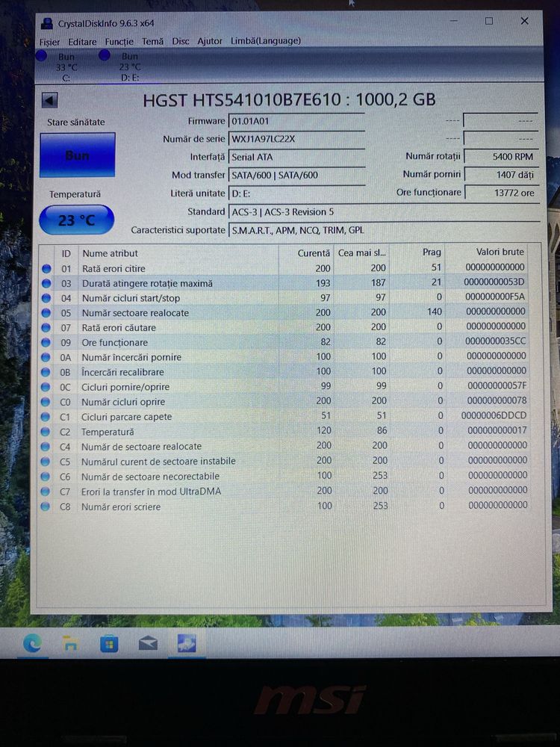Click status dot for Rată erori căutare
560x747 pixels.
pos(46,328)
